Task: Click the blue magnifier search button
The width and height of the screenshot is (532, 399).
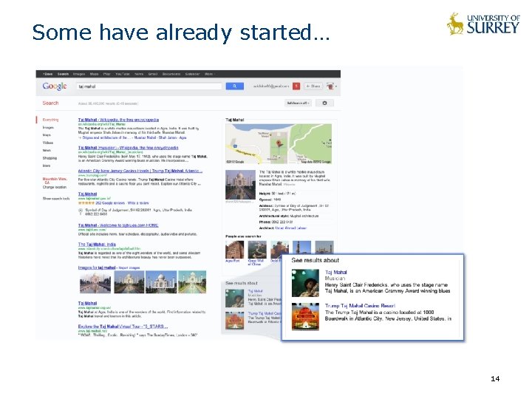Action: pyautogui.click(x=234, y=86)
